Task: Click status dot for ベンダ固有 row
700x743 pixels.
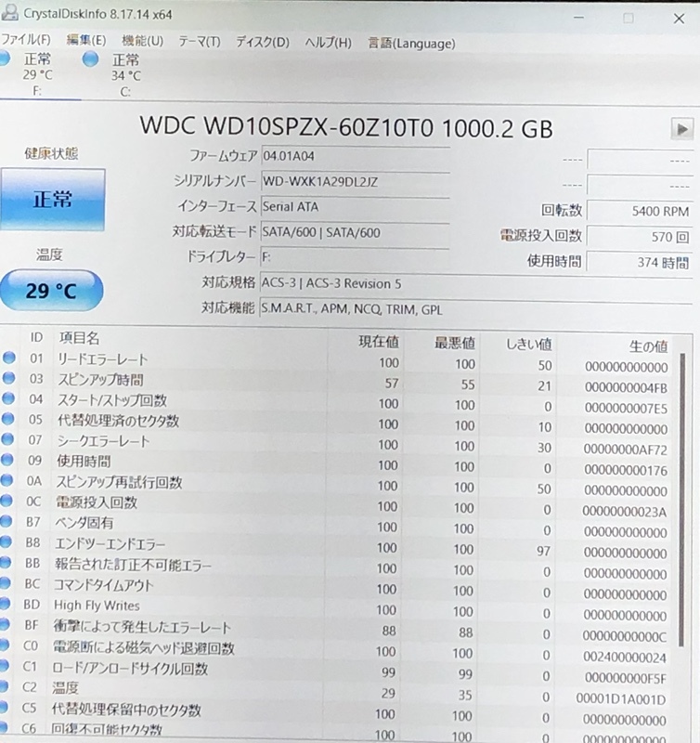Action: (6, 521)
